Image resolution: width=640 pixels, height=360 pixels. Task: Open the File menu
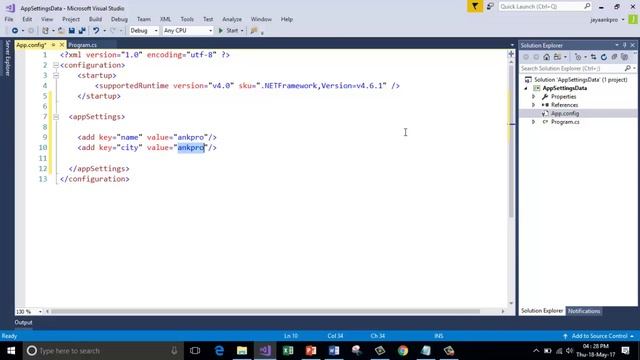(x=9, y=19)
